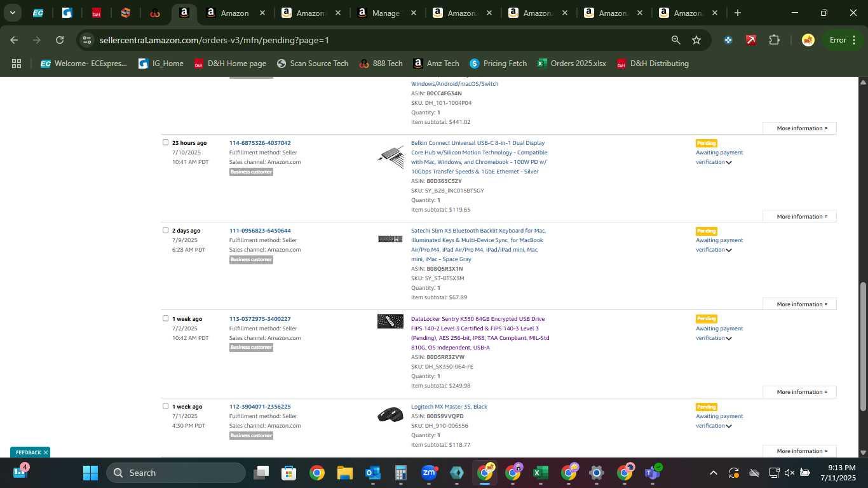Open Zoom from taskbar

[429, 473]
